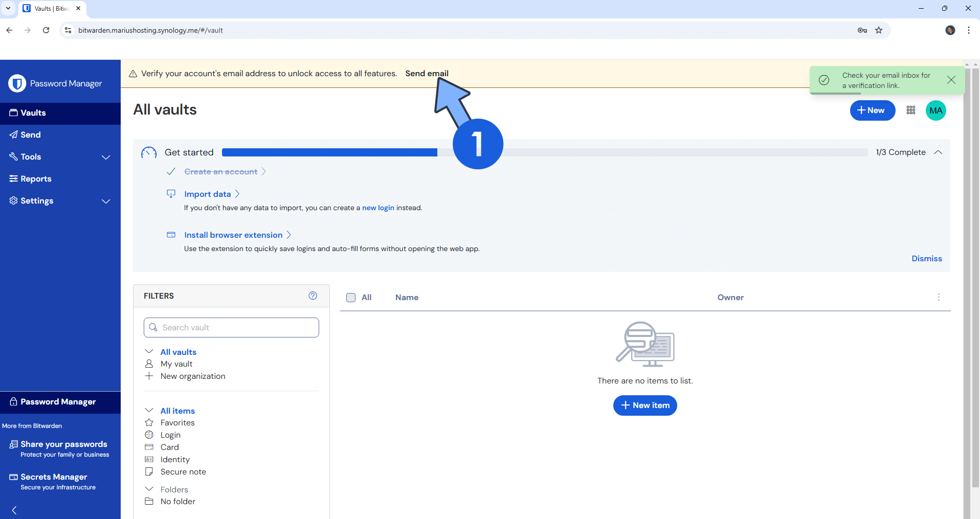980x519 pixels.
Task: Open Share your passwords promotion
Action: click(60, 448)
